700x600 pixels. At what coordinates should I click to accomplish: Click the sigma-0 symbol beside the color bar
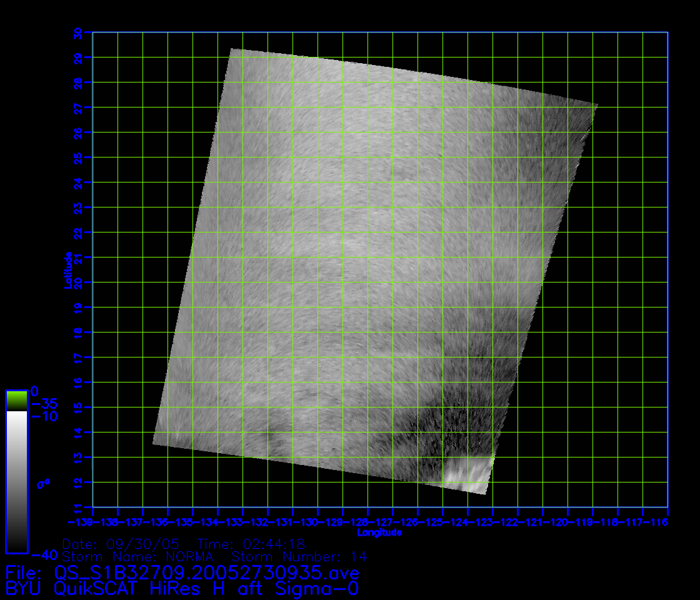[x=43, y=483]
